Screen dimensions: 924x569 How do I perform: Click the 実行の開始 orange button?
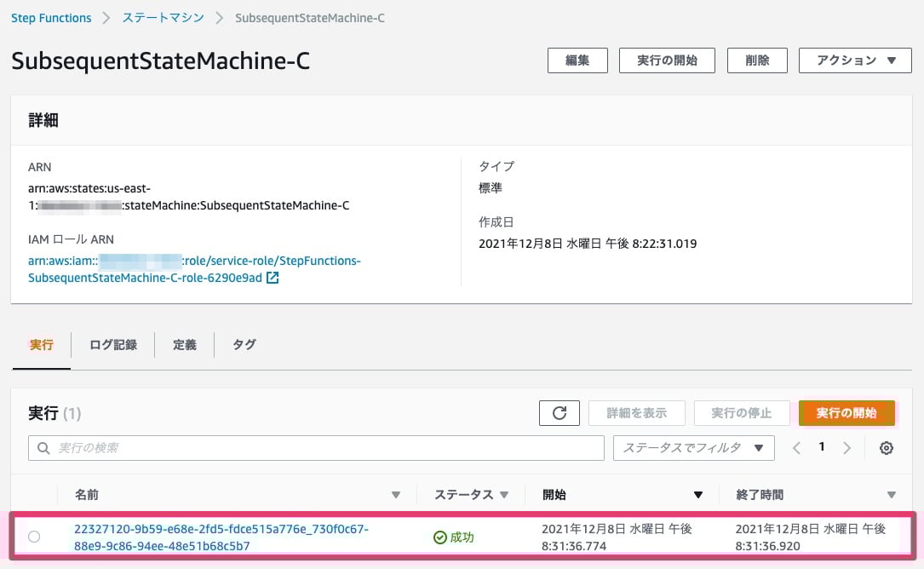pyautogui.click(x=847, y=413)
